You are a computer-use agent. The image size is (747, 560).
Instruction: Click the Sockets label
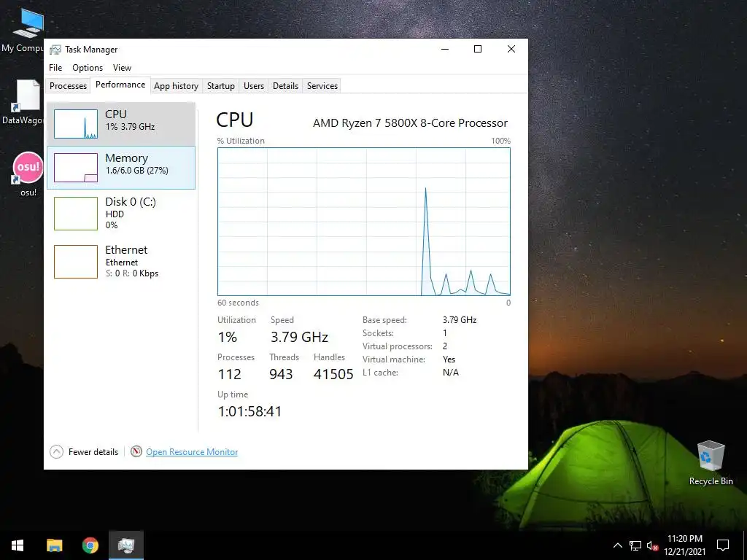click(378, 333)
